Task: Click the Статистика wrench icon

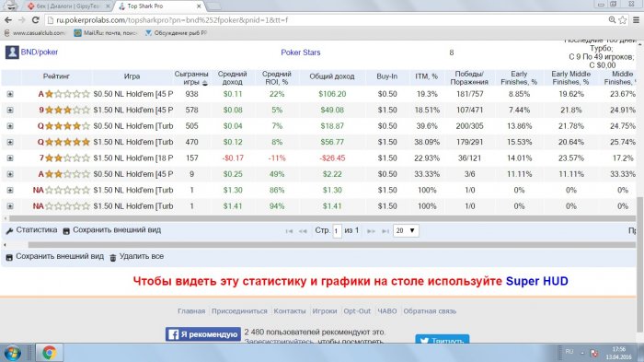Action: point(9,231)
